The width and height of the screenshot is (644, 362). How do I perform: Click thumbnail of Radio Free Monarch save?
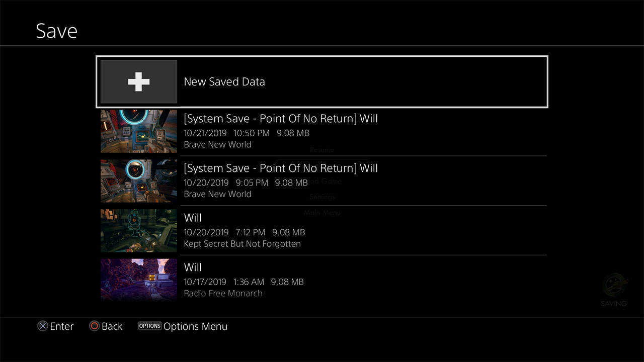coord(139,280)
